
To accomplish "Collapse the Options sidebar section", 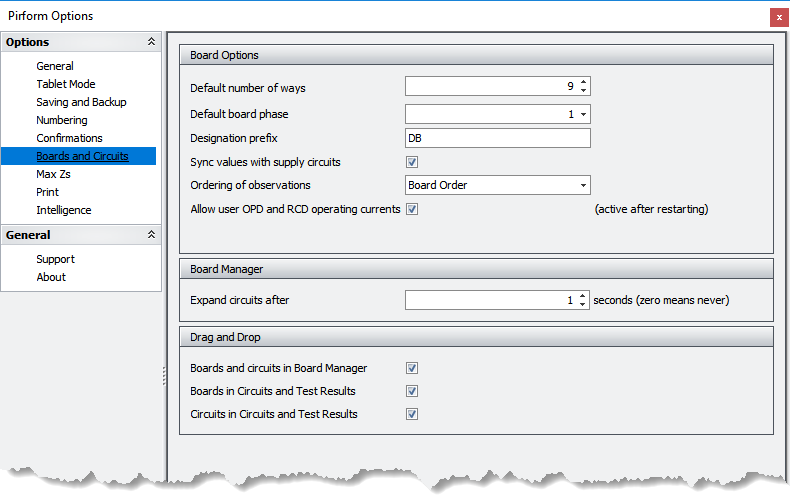I will point(151,42).
